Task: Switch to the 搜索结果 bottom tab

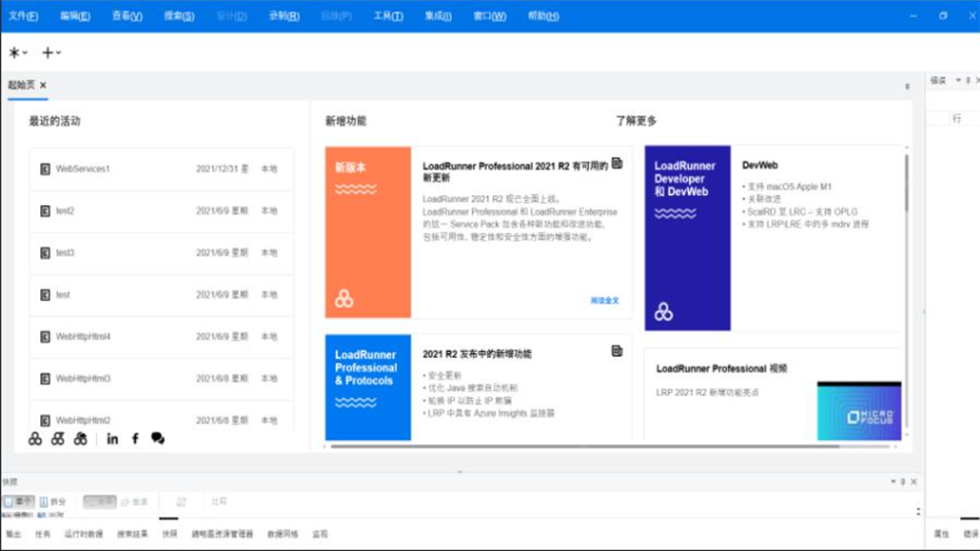Action: (x=132, y=534)
